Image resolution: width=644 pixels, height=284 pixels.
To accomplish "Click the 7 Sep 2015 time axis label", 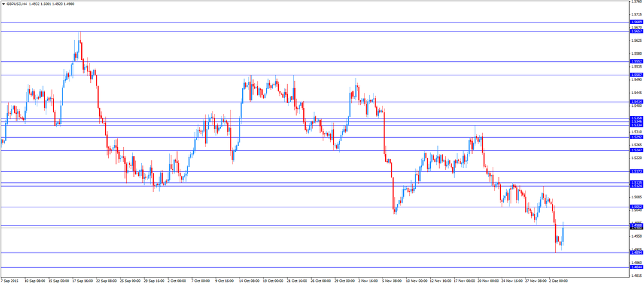I will tap(9, 281).
